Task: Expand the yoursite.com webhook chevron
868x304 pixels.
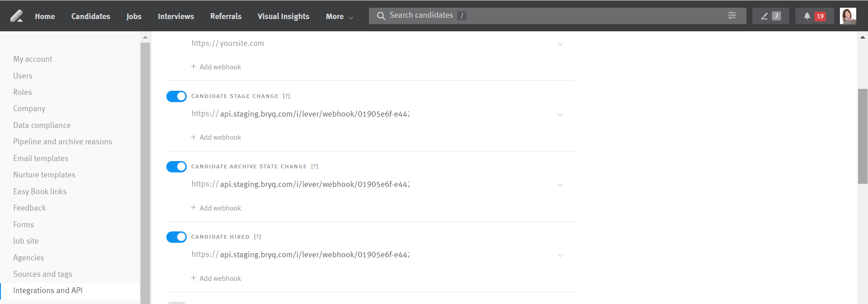Action: tap(560, 44)
